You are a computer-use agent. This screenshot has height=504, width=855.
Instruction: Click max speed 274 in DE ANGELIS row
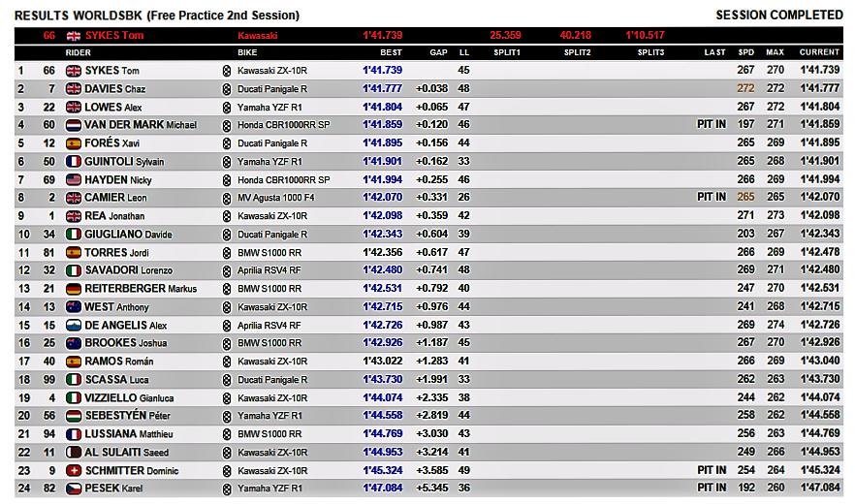(776, 325)
